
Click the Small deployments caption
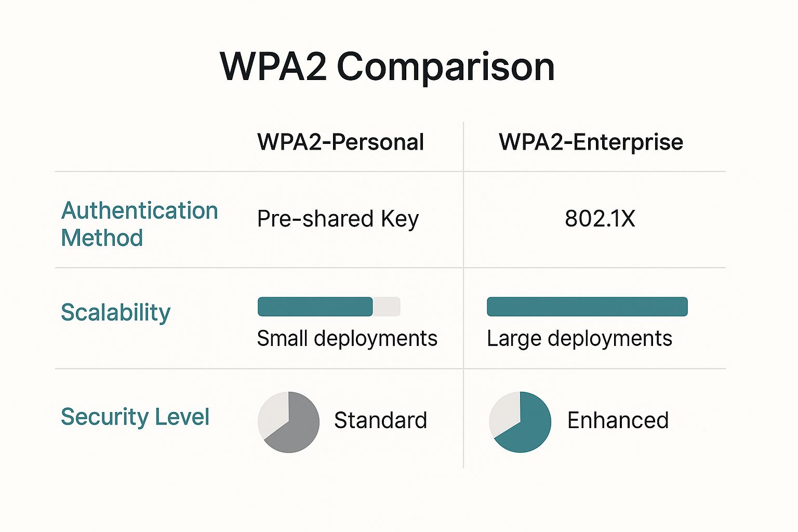(x=347, y=338)
